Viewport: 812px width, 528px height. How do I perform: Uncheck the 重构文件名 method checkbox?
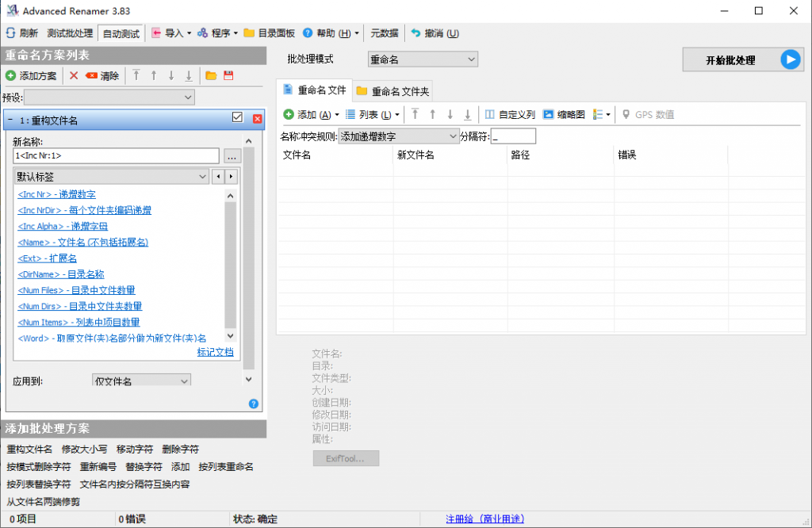(237, 117)
